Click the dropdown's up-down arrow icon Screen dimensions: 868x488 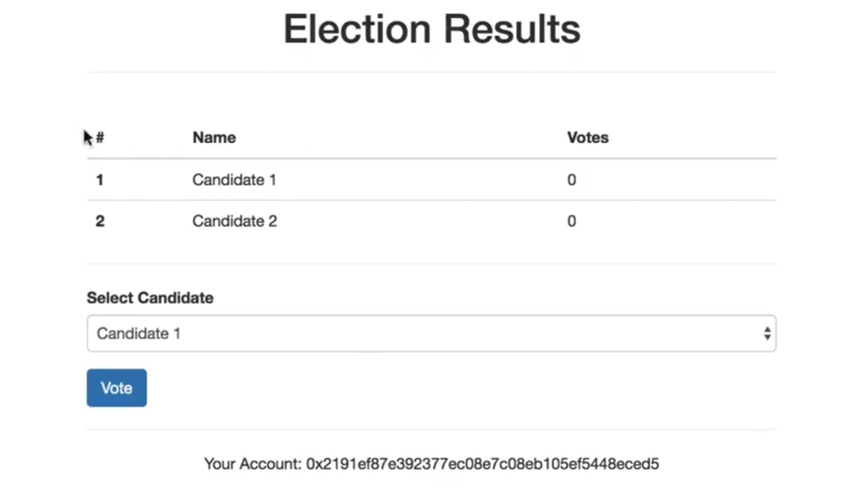coord(767,333)
